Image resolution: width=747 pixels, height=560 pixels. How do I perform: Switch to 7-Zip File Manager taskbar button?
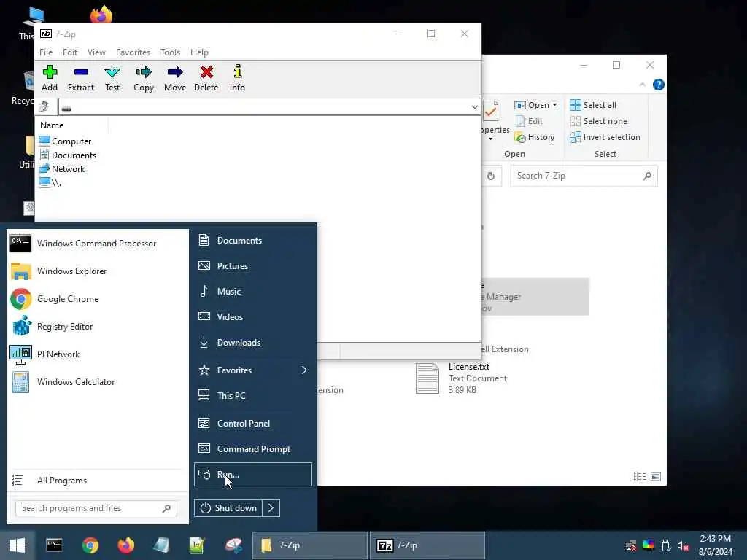coord(427,545)
